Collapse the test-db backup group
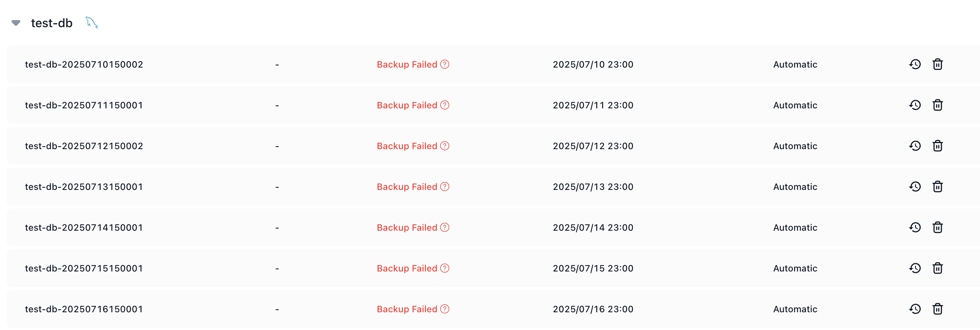 (16, 23)
